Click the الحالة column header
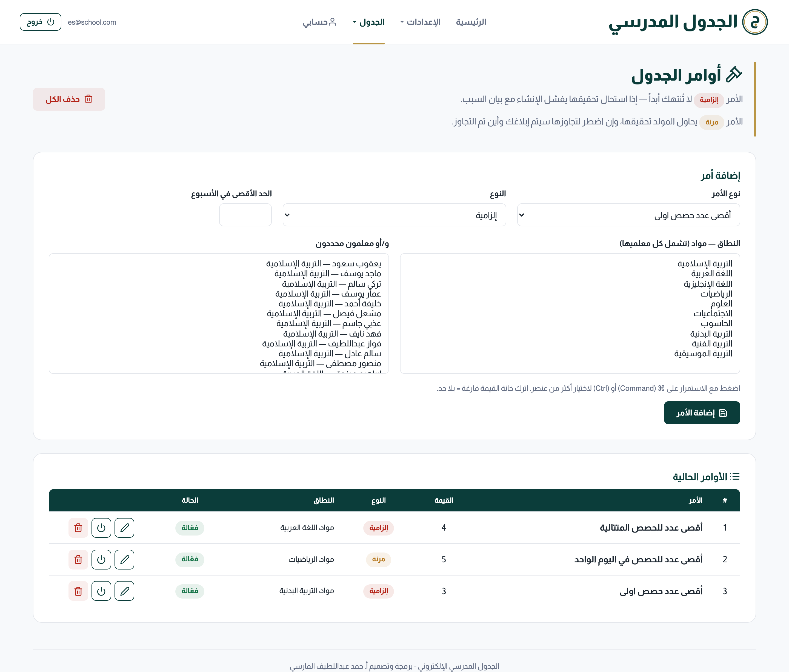 (190, 500)
